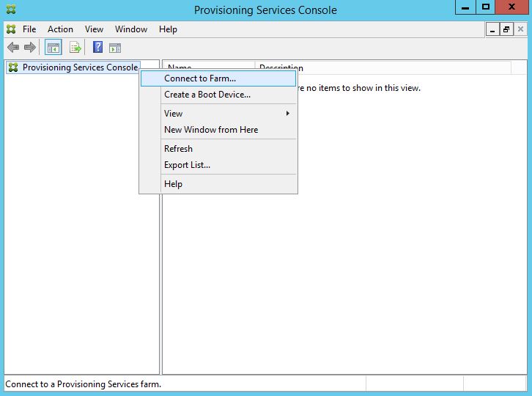The width and height of the screenshot is (532, 396).
Task: Open the File menu
Action: (x=29, y=29)
